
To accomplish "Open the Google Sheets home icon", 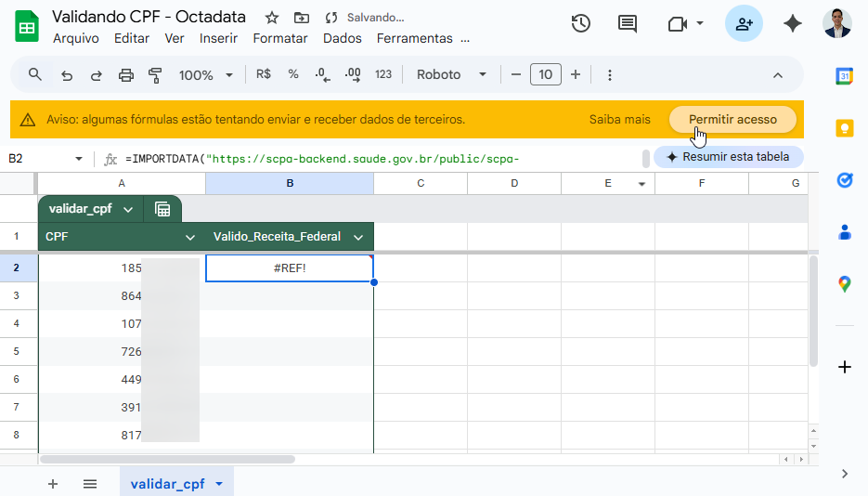I will click(27, 27).
